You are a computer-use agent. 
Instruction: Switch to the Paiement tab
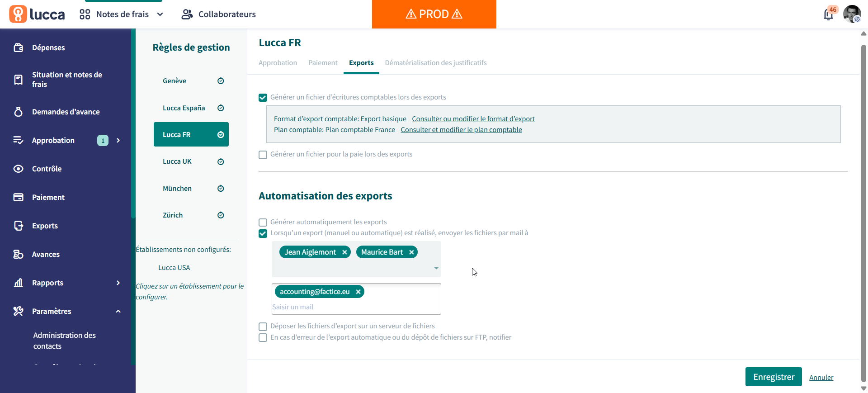[323, 63]
